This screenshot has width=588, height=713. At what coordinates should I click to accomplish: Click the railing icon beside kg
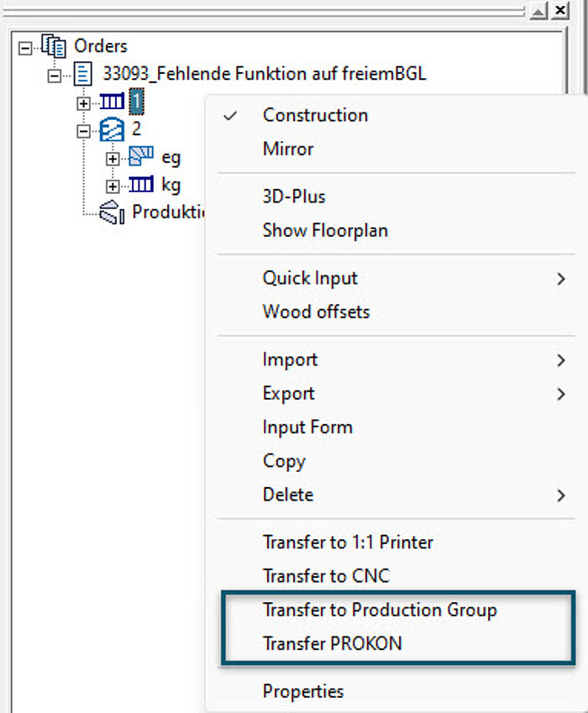coord(141,185)
